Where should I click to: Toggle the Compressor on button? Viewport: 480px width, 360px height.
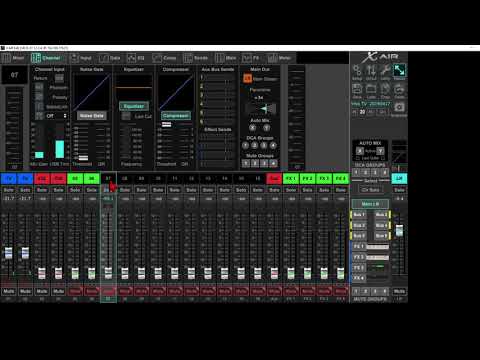pos(176,116)
